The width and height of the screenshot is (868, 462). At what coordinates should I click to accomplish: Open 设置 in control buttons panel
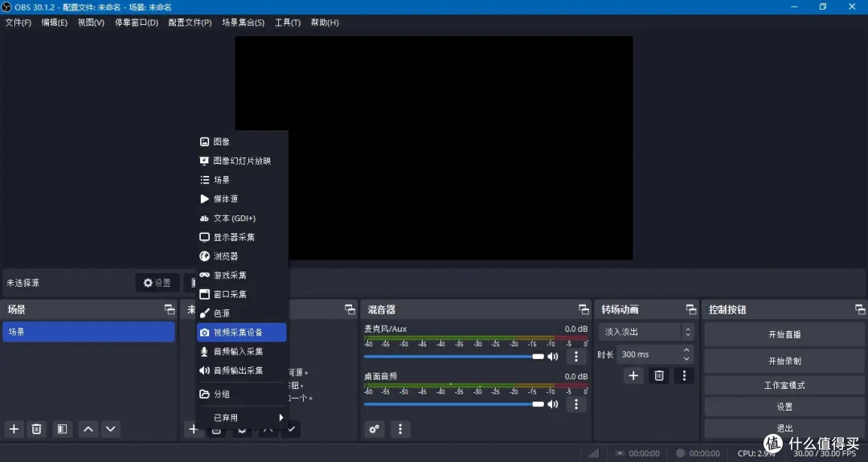pyautogui.click(x=784, y=407)
